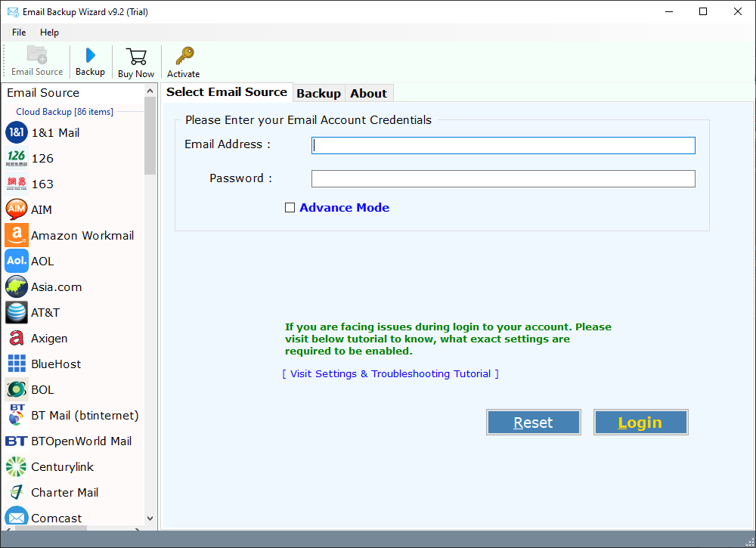Select the 'Amazon Workmail' list entry text
This screenshot has width=756, height=548.
82,235
